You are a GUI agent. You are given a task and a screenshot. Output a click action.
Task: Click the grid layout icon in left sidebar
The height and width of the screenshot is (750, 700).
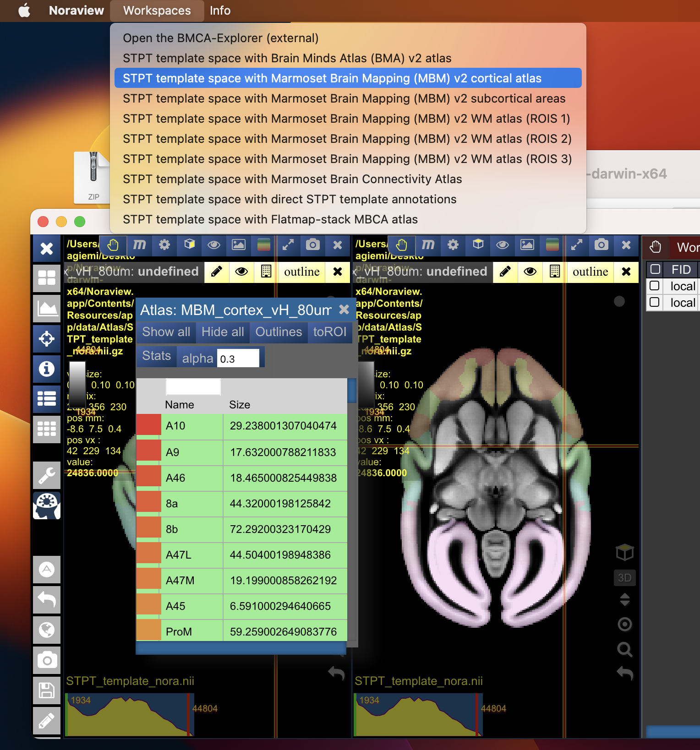pyautogui.click(x=47, y=278)
